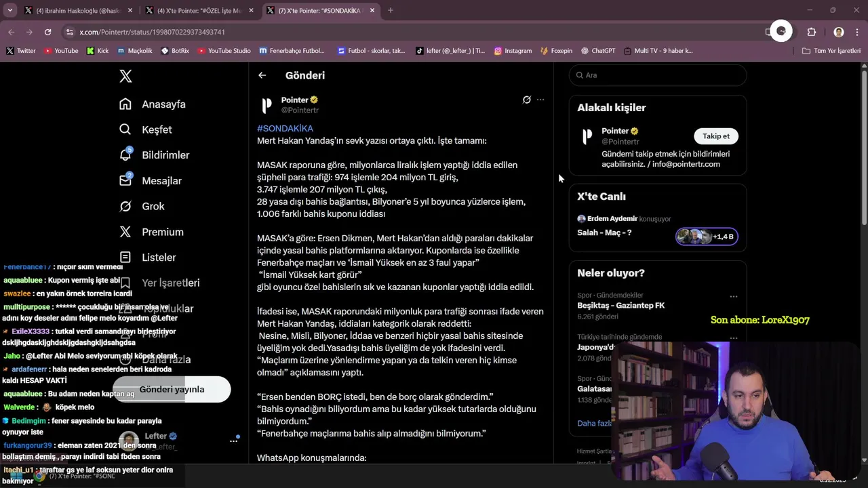Image resolution: width=868 pixels, height=488 pixels.
Task: Open YouTube Studio bookmark
Action: point(224,51)
